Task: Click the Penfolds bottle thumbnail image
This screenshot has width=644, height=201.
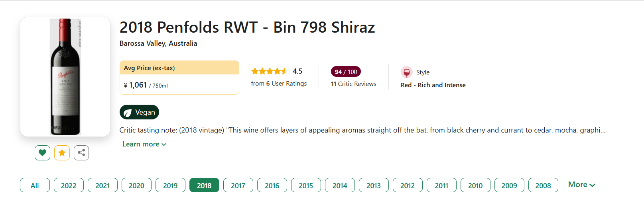Action: tap(65, 77)
